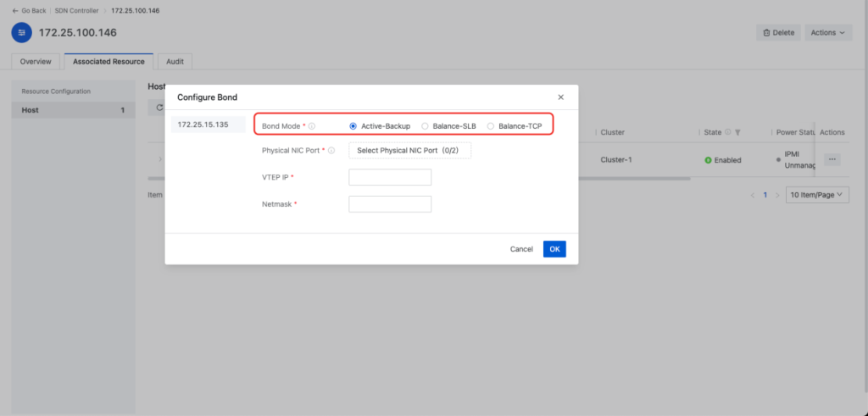Click the Go Back arrow

point(15,10)
